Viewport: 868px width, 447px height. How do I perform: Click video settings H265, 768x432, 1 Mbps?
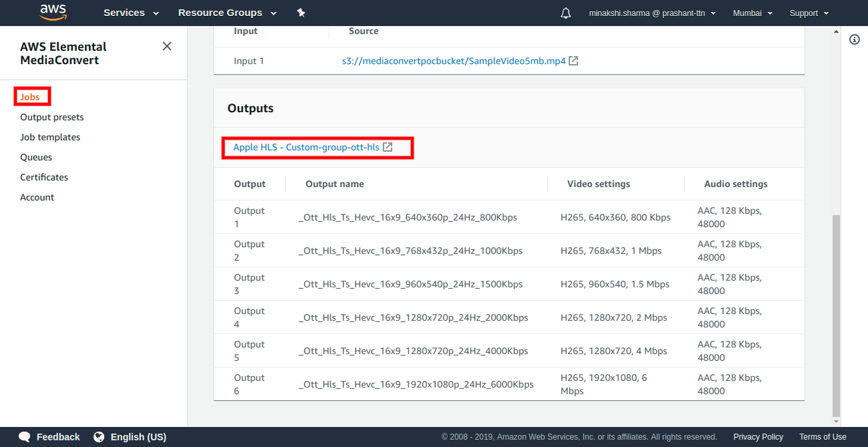click(x=611, y=251)
